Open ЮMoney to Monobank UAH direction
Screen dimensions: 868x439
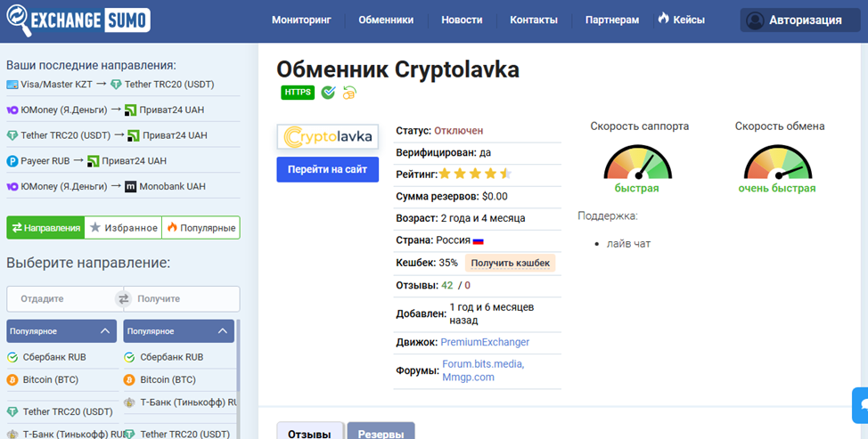[x=106, y=186]
